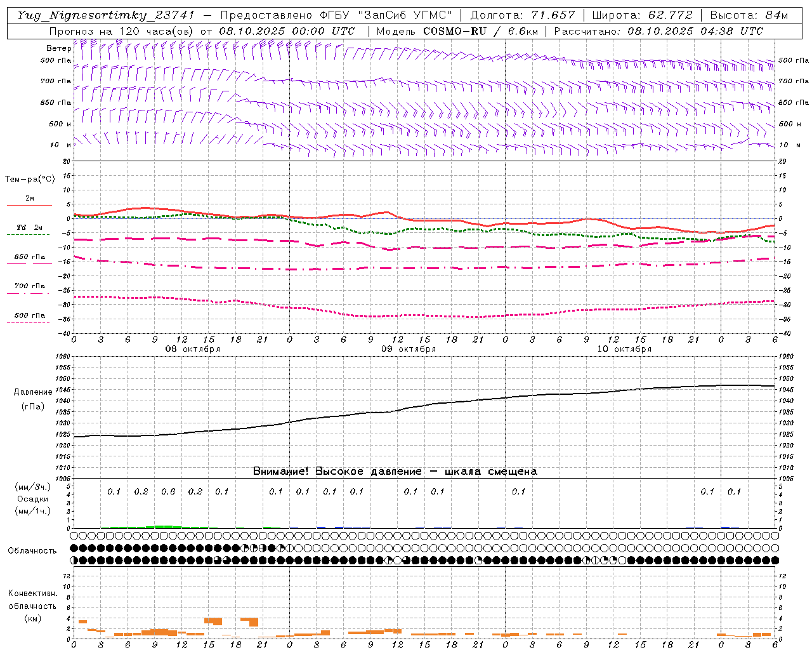Select the 'Широта: 62.772' header text
The height and width of the screenshot is (650, 812).
click(642, 15)
